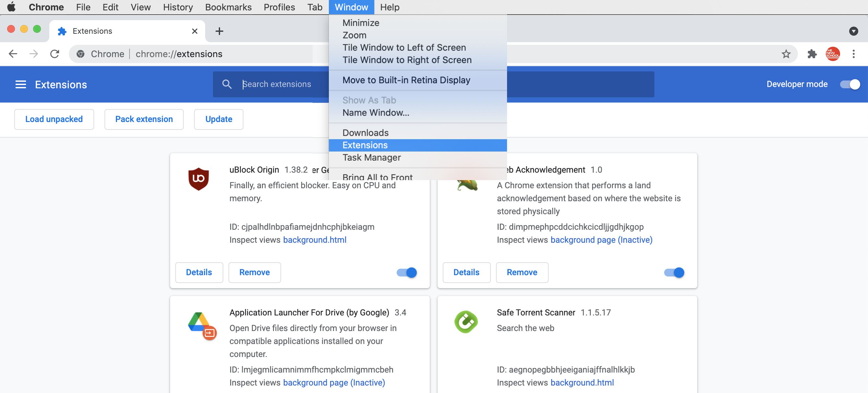Viewport: 868px width, 393px height.
Task: Click the New School profile avatar
Action: 833,54
